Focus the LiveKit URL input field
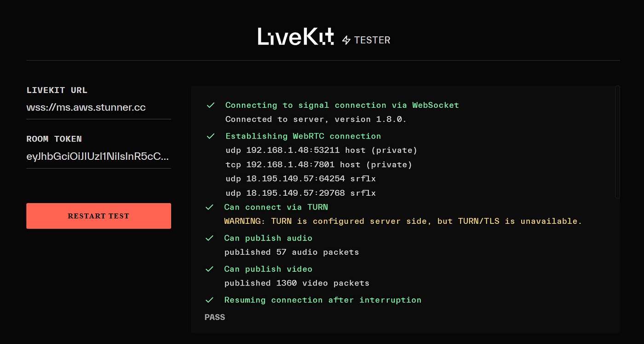Viewport: 644px width, 344px height. click(98, 108)
